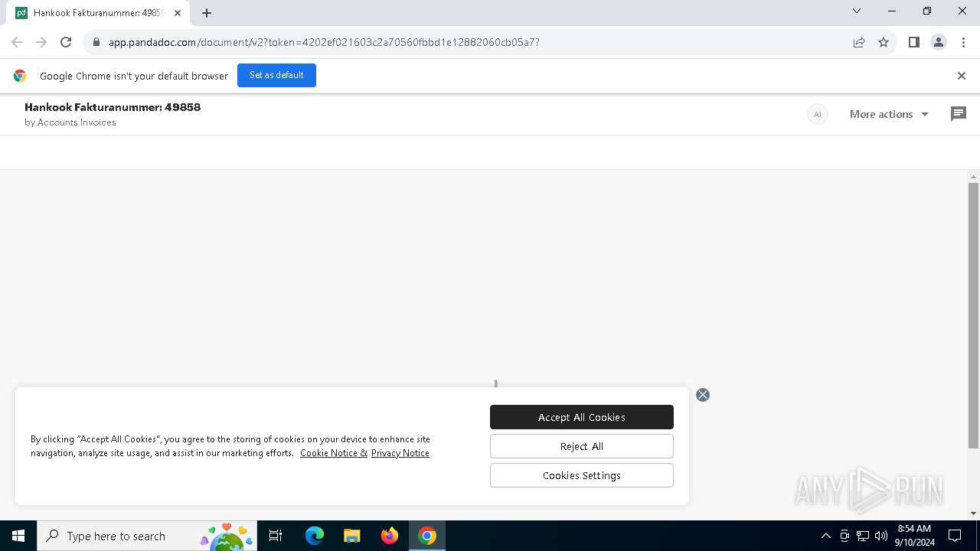This screenshot has height=551, width=980.
Task: Open Windows Start menu
Action: click(x=18, y=536)
